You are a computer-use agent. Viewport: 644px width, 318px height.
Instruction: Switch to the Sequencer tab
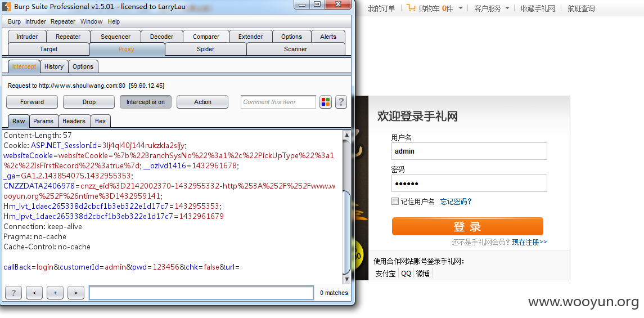coord(115,37)
